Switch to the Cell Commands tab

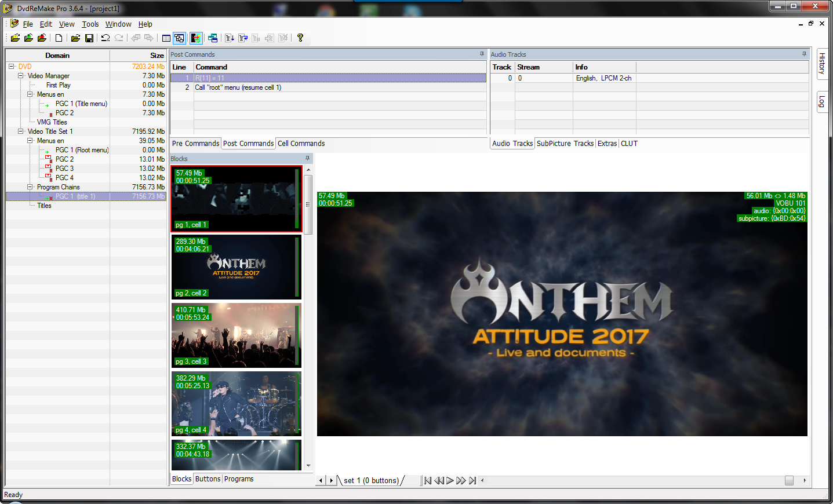tap(301, 144)
